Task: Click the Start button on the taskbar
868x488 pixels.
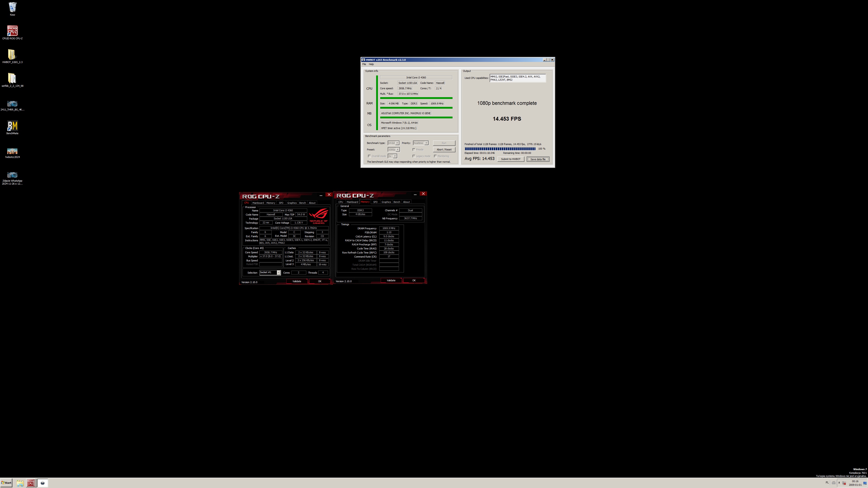Action: pyautogui.click(x=6, y=483)
